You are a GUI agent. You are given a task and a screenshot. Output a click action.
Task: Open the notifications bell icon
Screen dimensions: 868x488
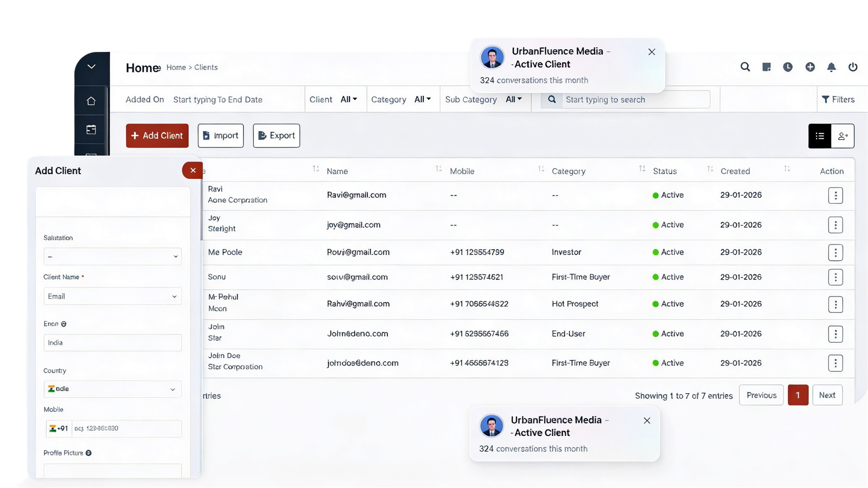(831, 67)
